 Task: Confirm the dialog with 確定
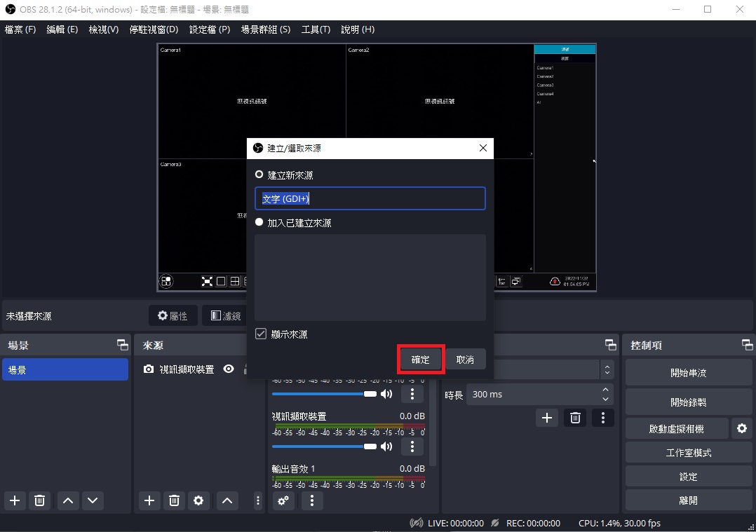click(421, 360)
